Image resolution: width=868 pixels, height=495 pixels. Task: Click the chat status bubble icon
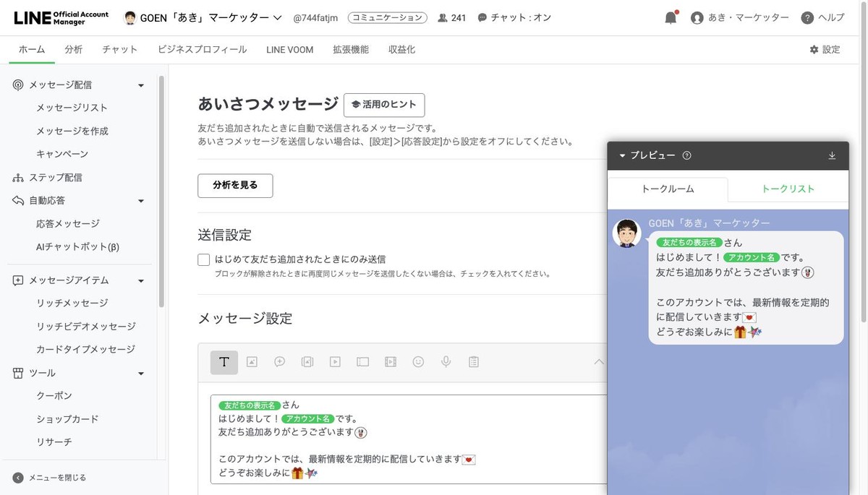pos(482,18)
